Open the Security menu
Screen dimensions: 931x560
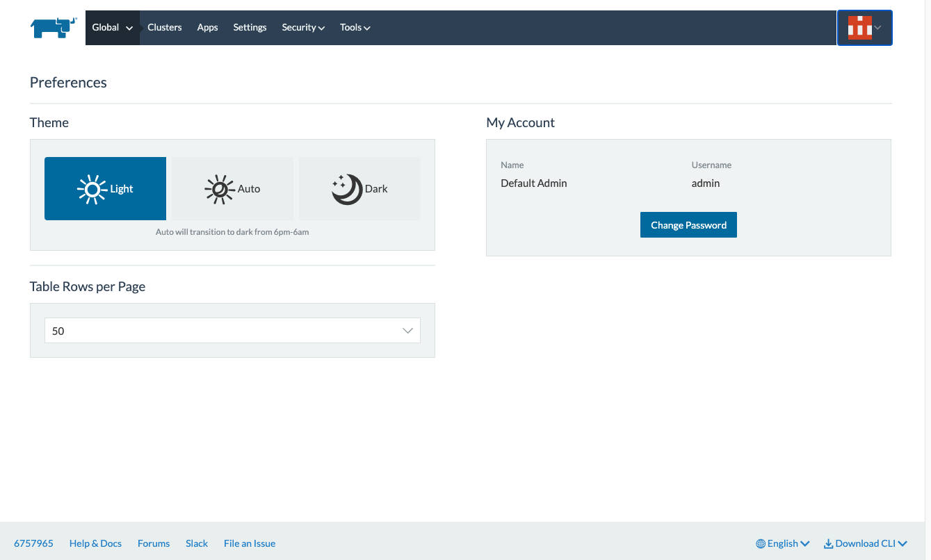pyautogui.click(x=302, y=27)
